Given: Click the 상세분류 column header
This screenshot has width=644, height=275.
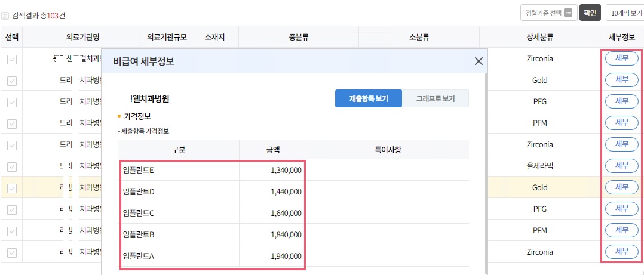Looking at the screenshot, I should [x=539, y=38].
